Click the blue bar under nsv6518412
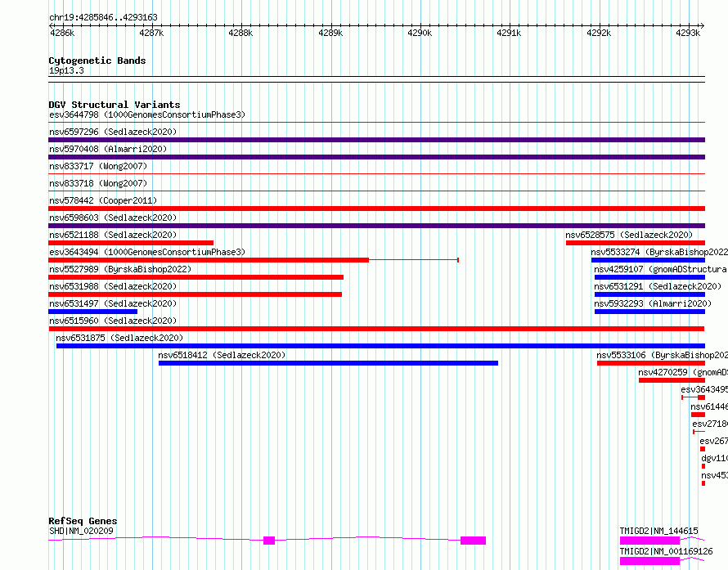728x570 pixels. coord(328,363)
